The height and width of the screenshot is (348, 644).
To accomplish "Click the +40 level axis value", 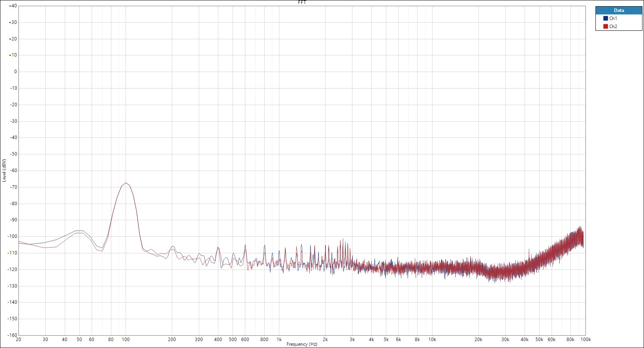I will (x=13, y=6).
